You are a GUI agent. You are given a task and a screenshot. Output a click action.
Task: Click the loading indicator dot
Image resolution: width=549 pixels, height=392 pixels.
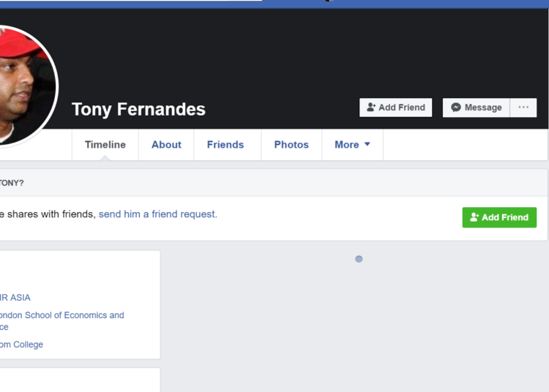pyautogui.click(x=359, y=259)
